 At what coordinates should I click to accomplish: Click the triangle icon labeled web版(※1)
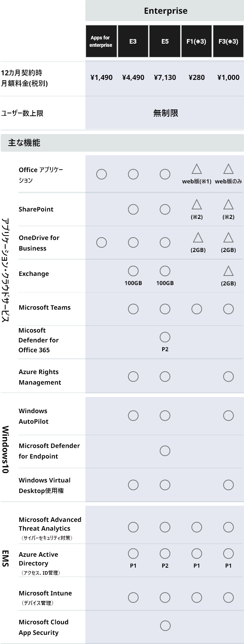click(197, 169)
